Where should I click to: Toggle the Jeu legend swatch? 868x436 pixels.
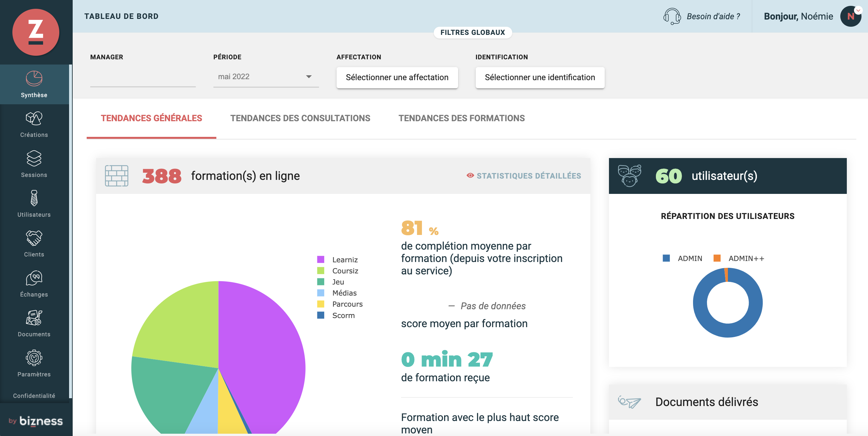point(320,282)
